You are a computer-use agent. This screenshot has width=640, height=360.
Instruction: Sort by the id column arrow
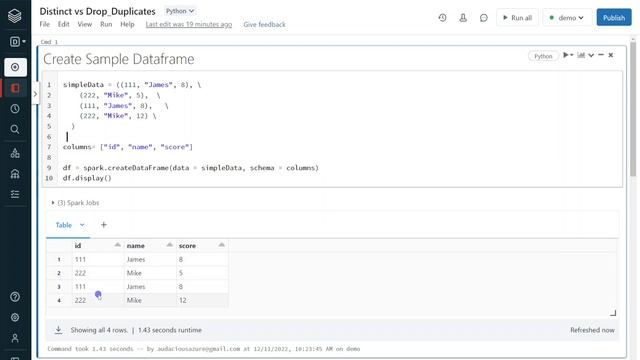coord(118,245)
